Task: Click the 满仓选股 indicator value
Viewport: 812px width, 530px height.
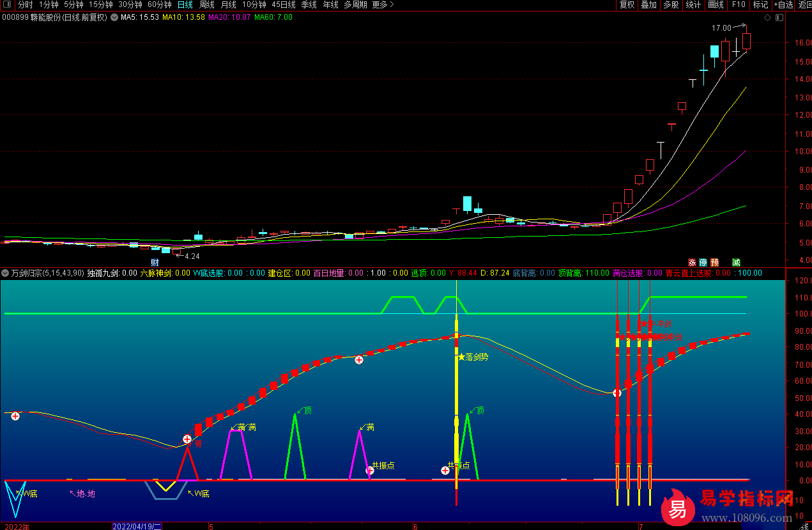Action: pyautogui.click(x=638, y=273)
